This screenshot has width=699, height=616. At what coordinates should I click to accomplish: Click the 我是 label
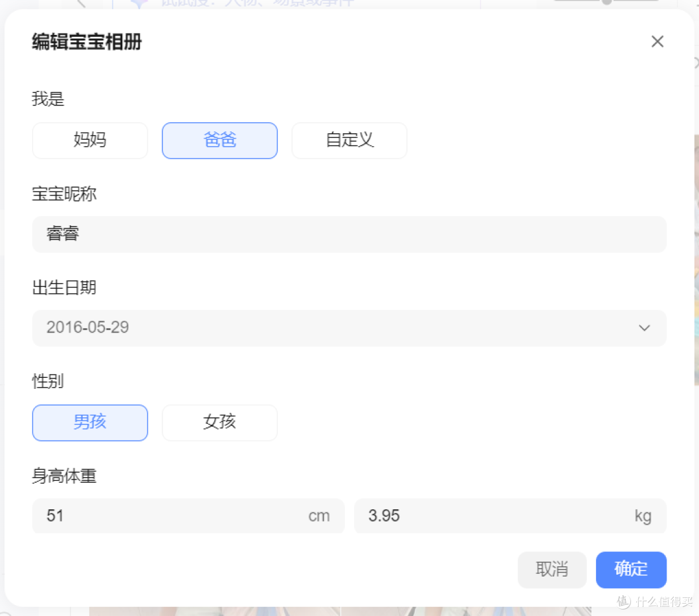[x=48, y=98]
